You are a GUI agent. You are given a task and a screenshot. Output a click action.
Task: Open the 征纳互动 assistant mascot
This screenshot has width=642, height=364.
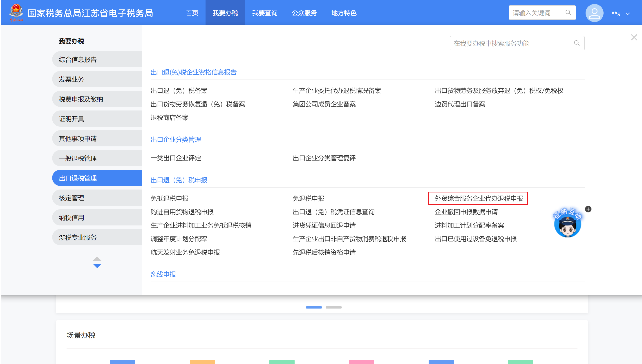567,223
